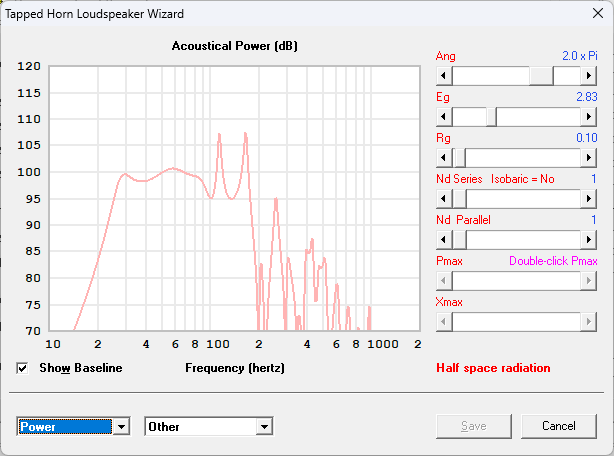The height and width of the screenshot is (456, 614).
Task: Decrease Nd Series with left arrow
Action: (444, 199)
